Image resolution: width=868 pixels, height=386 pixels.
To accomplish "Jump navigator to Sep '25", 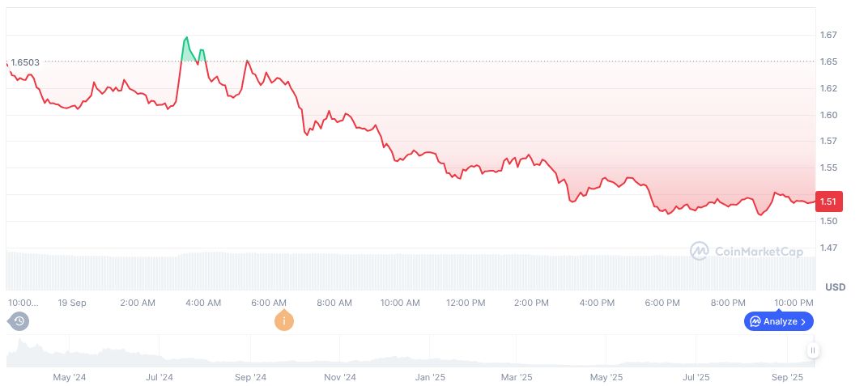I will click(786, 377).
